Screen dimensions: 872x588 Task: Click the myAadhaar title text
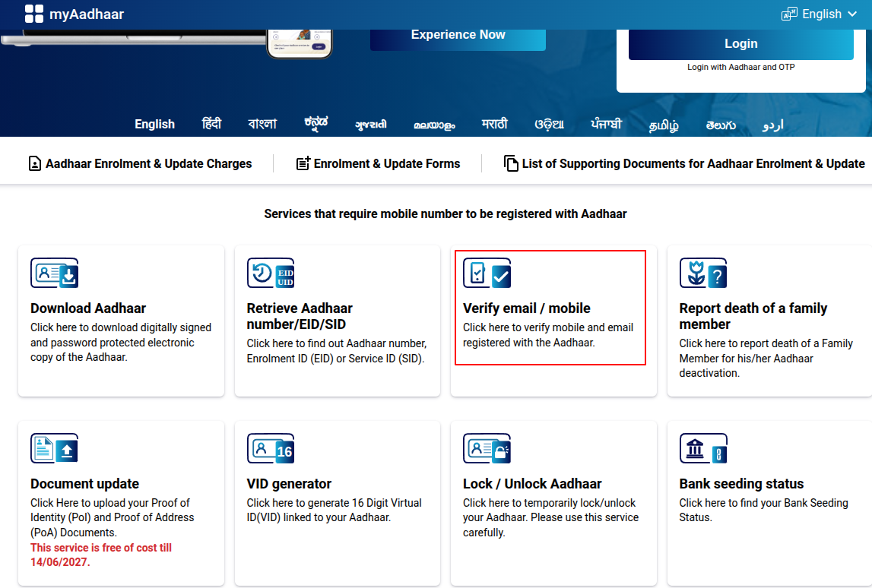87,14
